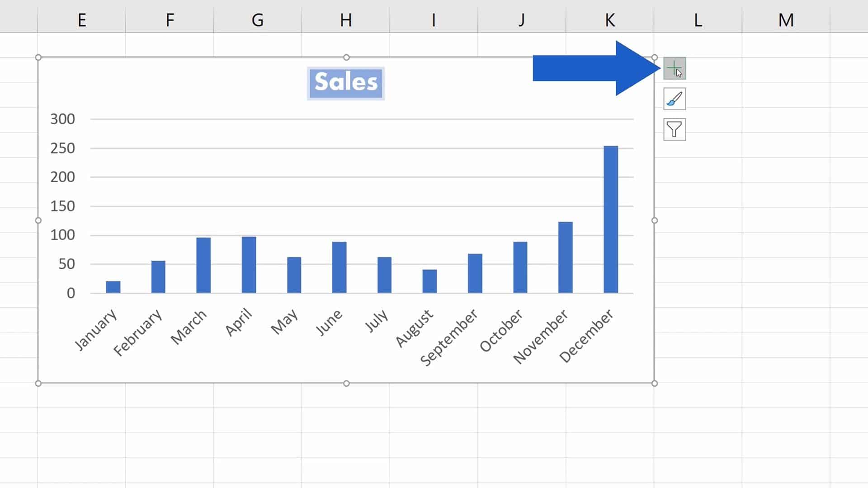
Task: Select column header M
Action: pyautogui.click(x=785, y=20)
